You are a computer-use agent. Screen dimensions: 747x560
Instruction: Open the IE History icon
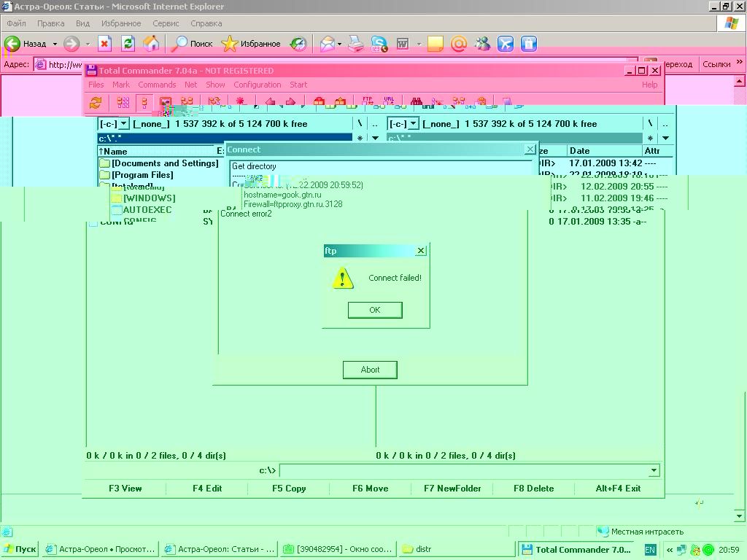click(298, 44)
